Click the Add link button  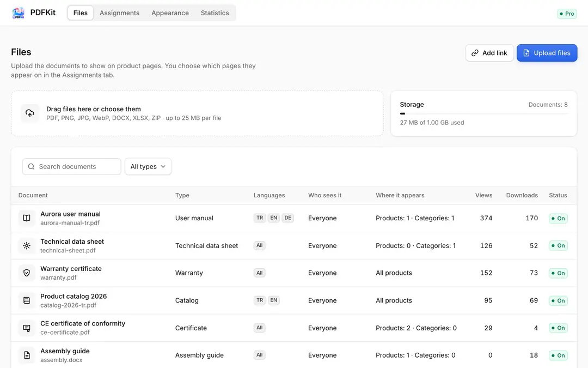[489, 53]
